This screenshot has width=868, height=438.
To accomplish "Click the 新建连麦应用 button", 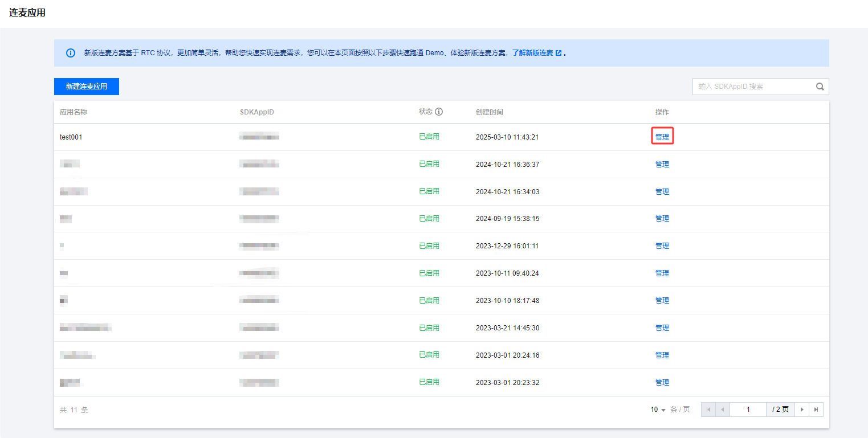I will coord(87,87).
